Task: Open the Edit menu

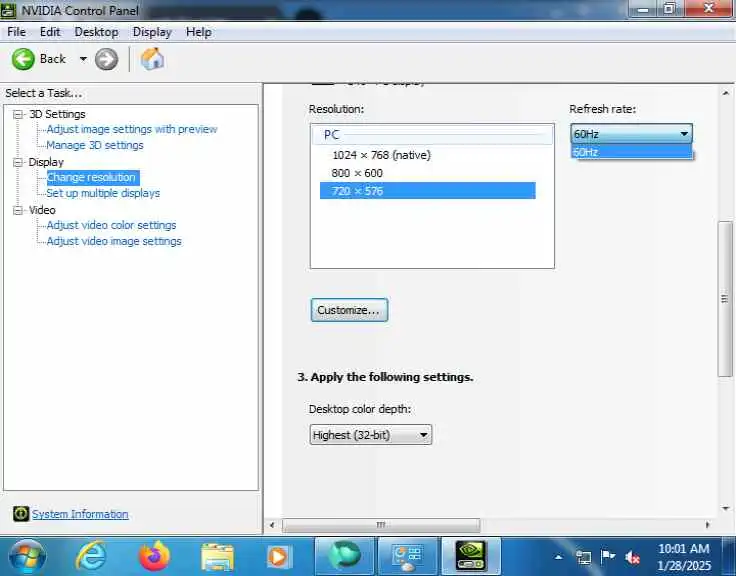Action: [50, 32]
